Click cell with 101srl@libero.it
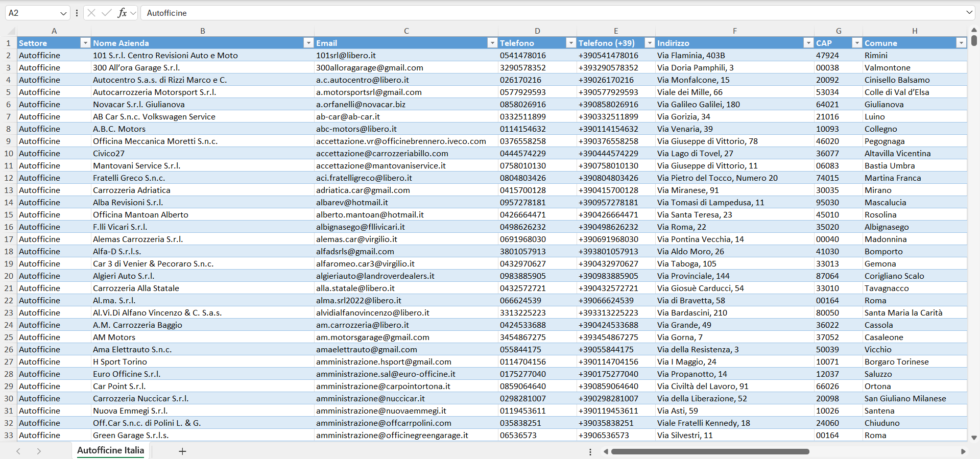Viewport: 980px width, 459px height. click(x=406, y=55)
